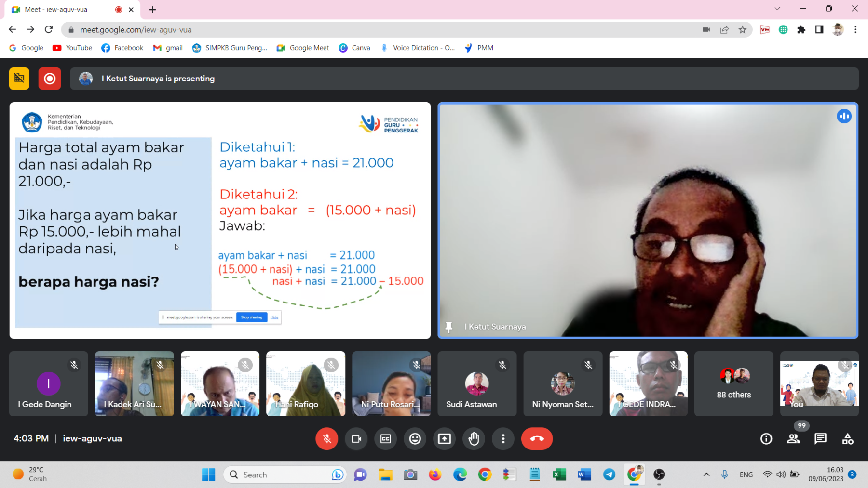Show hidden icons in system tray

[706, 475]
